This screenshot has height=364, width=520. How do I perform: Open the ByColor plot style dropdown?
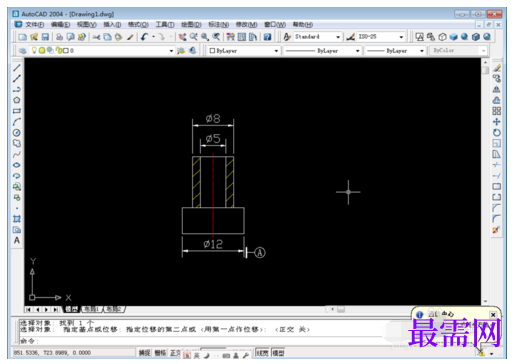(x=484, y=51)
